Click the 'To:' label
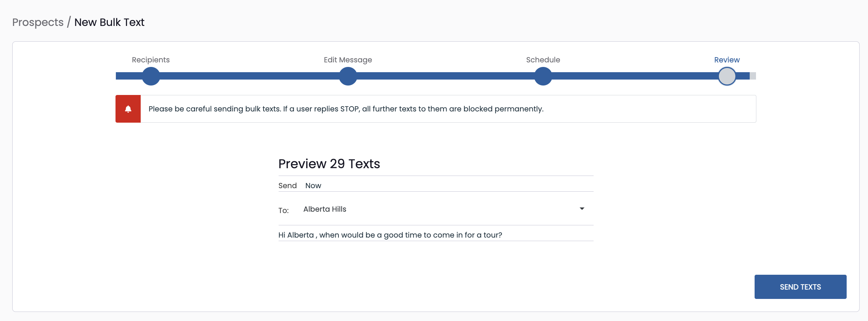Image resolution: width=868 pixels, height=321 pixels. [x=283, y=211]
